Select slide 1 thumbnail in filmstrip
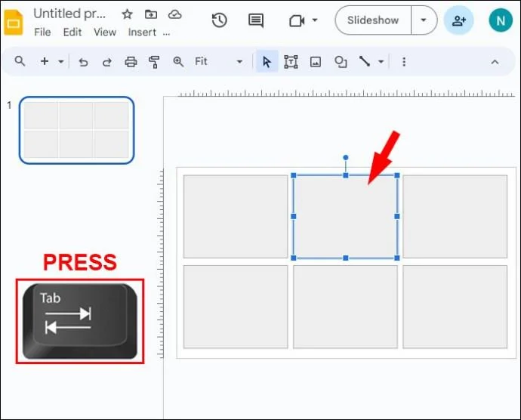 tap(77, 130)
